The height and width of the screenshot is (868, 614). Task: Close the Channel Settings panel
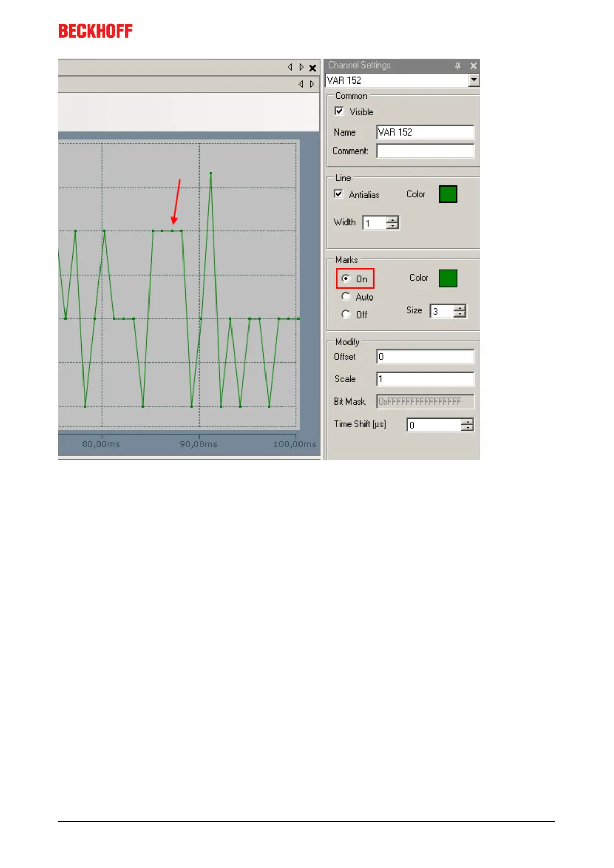(x=473, y=66)
